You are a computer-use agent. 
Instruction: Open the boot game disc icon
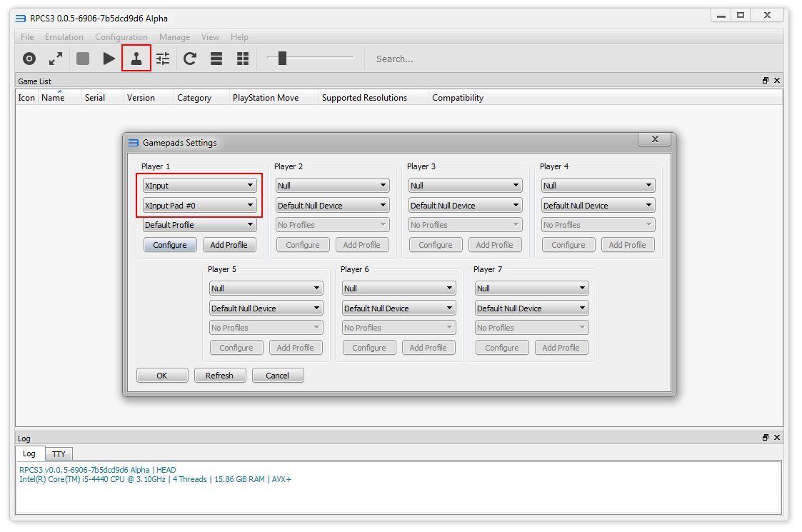29,59
